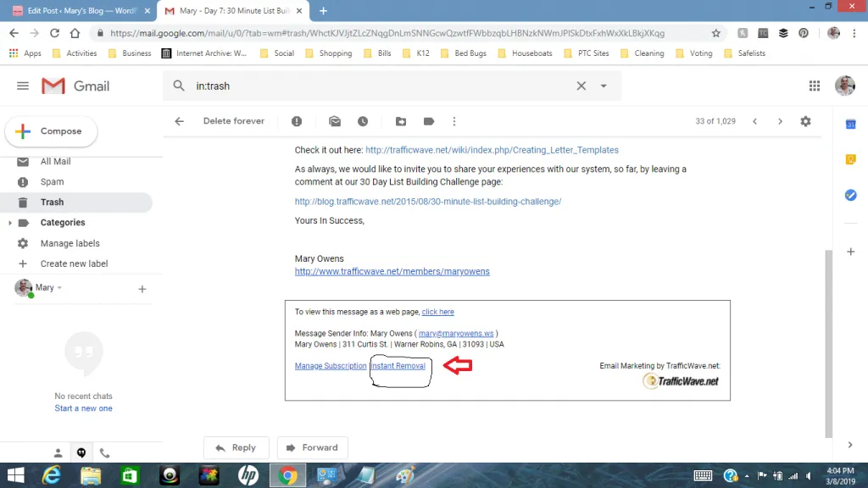Click the search magnifier icon
Image resolution: width=868 pixels, height=488 pixels.
178,86
